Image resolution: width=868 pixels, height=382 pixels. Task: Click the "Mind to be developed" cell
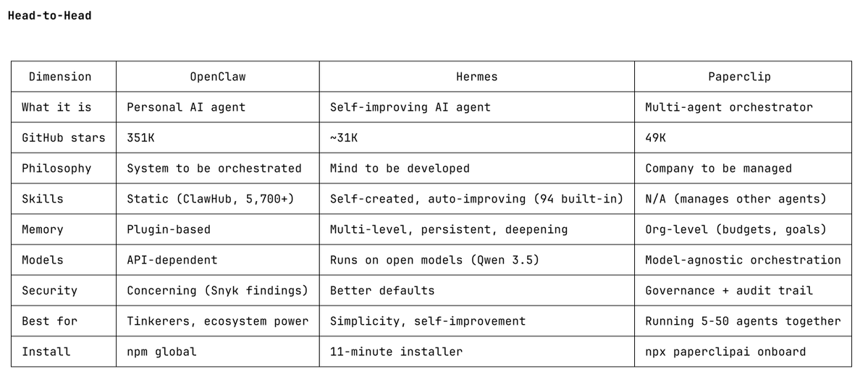400,169
